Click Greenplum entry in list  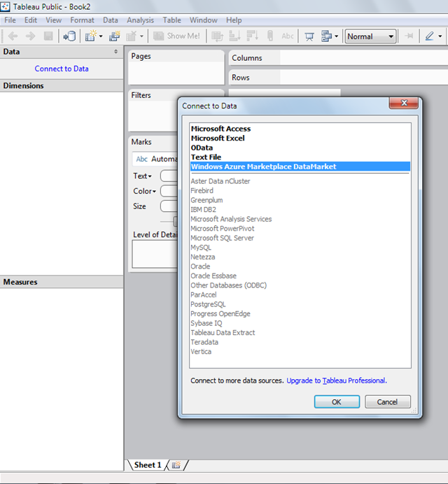tap(300, 200)
